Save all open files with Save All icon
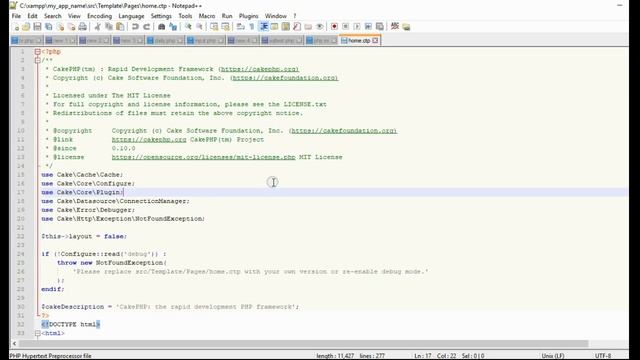640x360 pixels. 49,27
